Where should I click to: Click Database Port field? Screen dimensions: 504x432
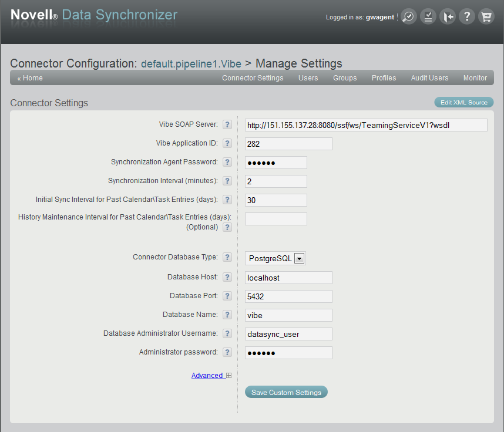coord(288,296)
